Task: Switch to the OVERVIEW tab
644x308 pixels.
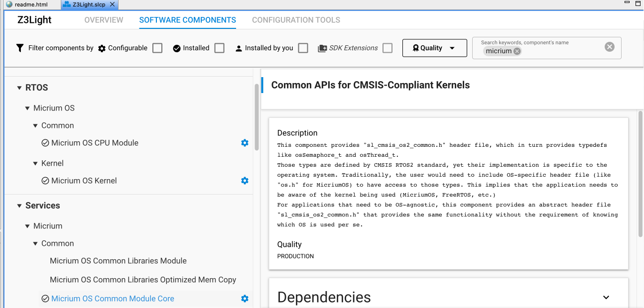Action: (x=104, y=20)
